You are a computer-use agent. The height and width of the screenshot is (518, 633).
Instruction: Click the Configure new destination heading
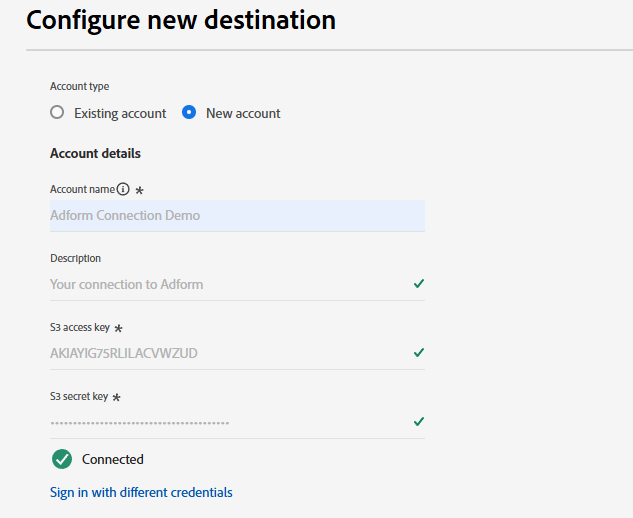click(x=181, y=19)
